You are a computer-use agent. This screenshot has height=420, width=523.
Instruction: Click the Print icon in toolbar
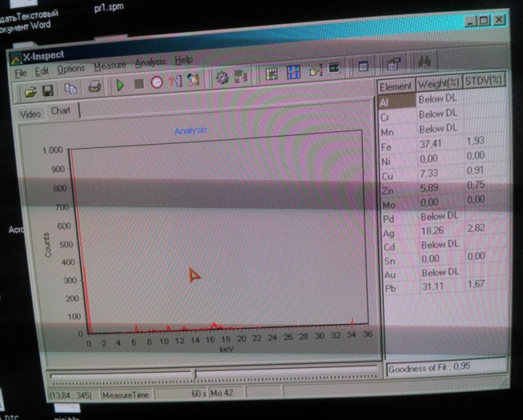(x=94, y=86)
